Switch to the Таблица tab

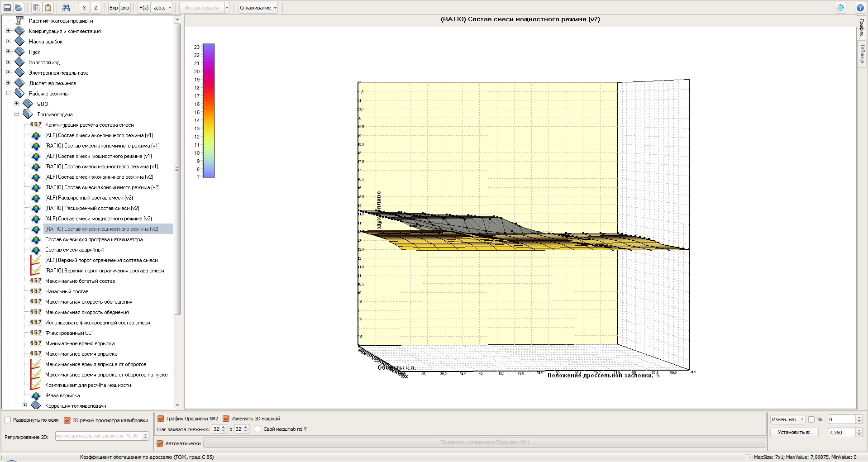[x=862, y=54]
